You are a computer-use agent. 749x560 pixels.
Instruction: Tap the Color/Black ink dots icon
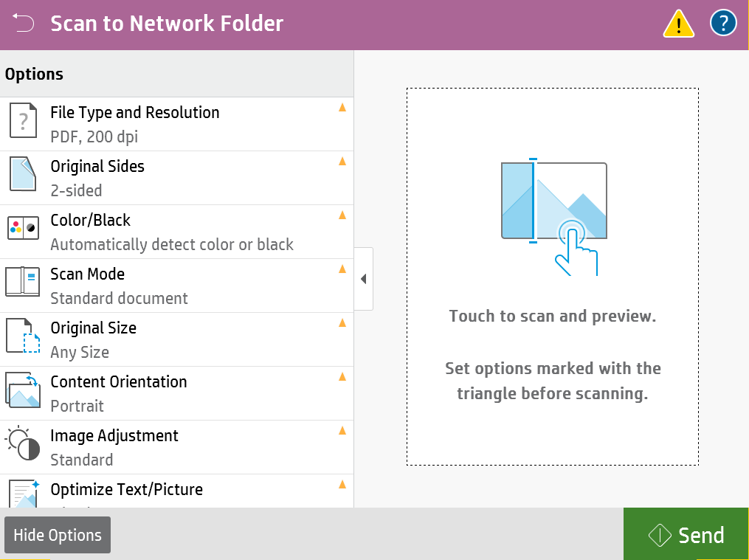click(23, 229)
